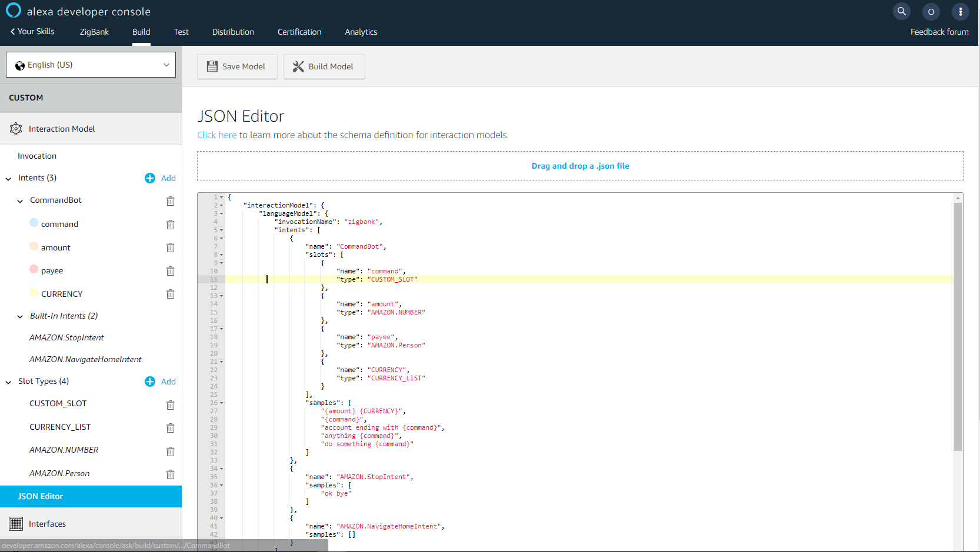Delete the command slot via trash icon

pyautogui.click(x=171, y=225)
